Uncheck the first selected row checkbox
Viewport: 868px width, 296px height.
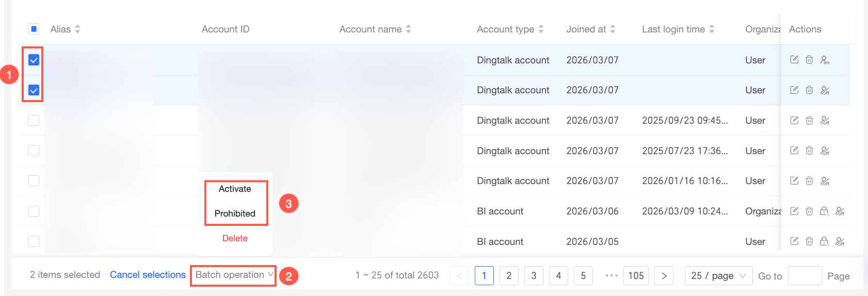[x=34, y=60]
